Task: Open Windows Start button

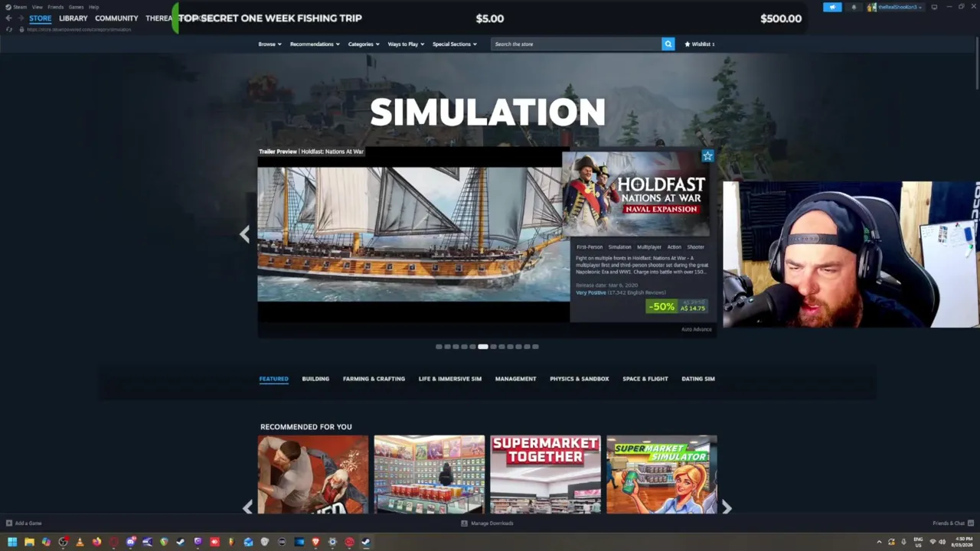Action: [x=12, y=542]
